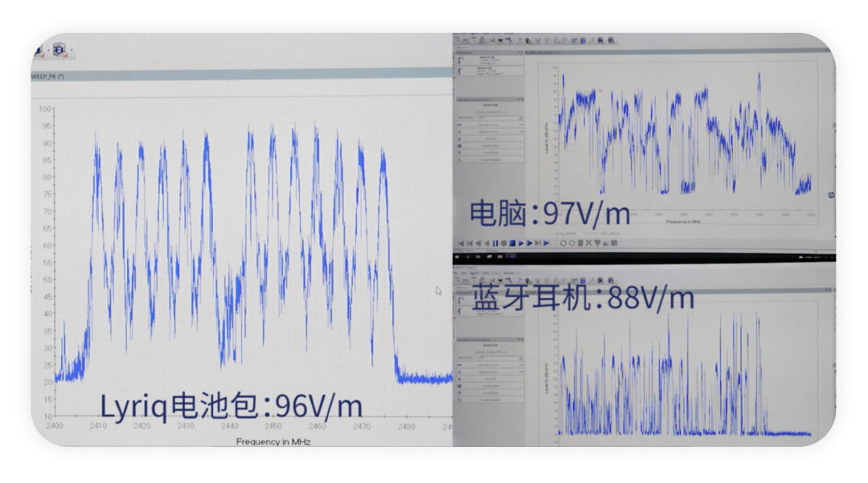
Task: Click the hollow circle icon right of playback controls
Action: pyautogui.click(x=563, y=243)
